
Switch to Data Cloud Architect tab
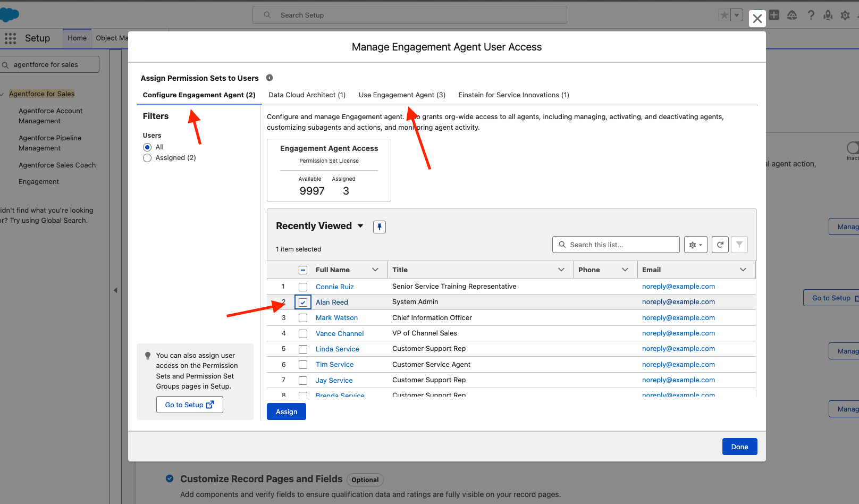click(x=307, y=95)
